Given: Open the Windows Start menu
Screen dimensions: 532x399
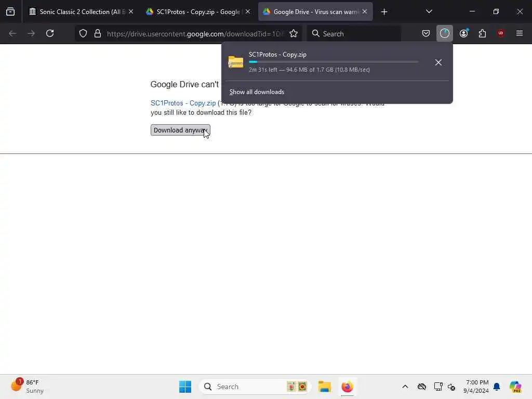Looking at the screenshot, I should tap(185, 387).
